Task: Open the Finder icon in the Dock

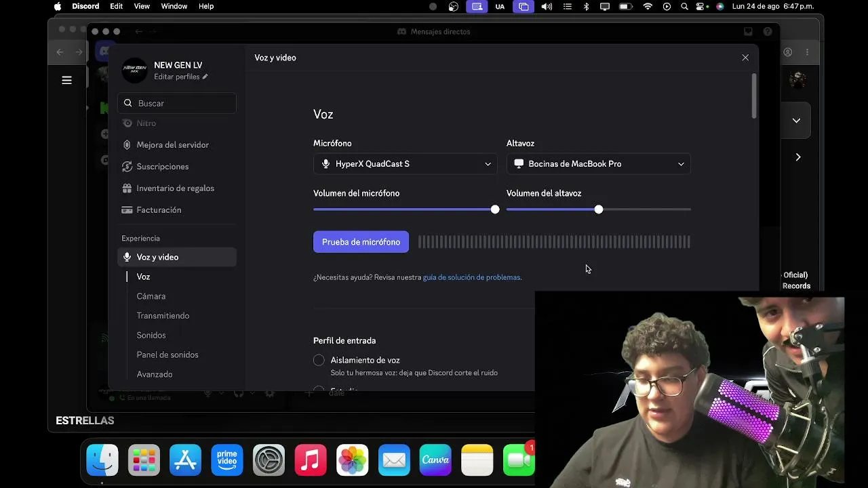Action: pos(102,461)
